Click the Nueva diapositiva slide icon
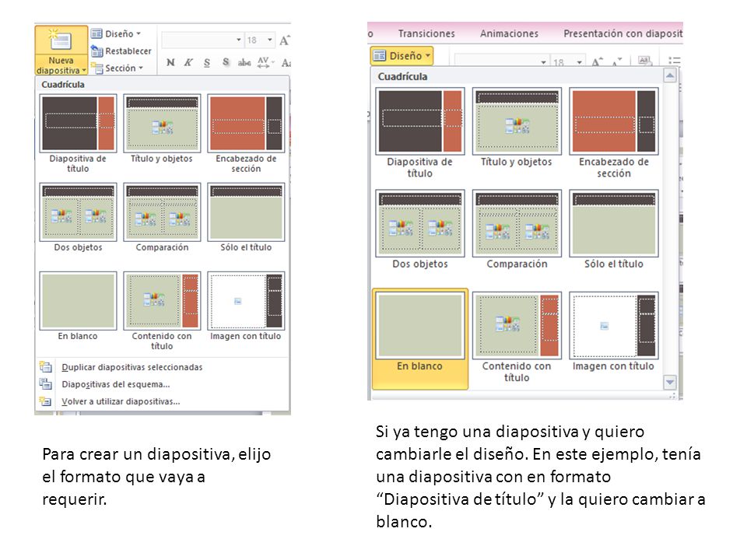747x560 pixels. 61,40
